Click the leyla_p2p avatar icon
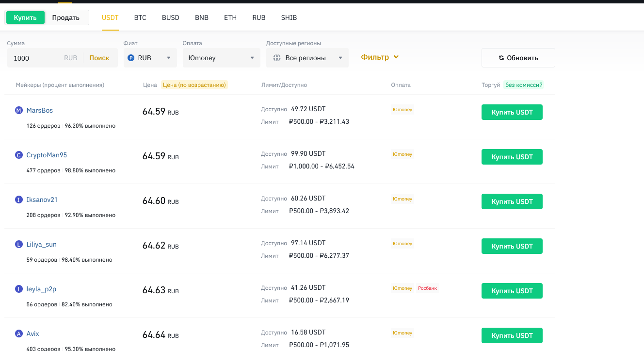 click(19, 289)
